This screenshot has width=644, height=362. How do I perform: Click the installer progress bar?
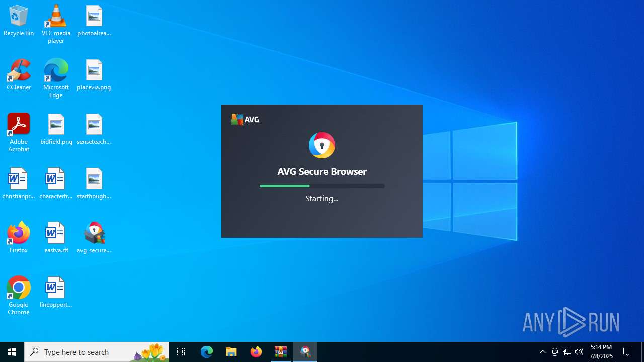pos(322,186)
